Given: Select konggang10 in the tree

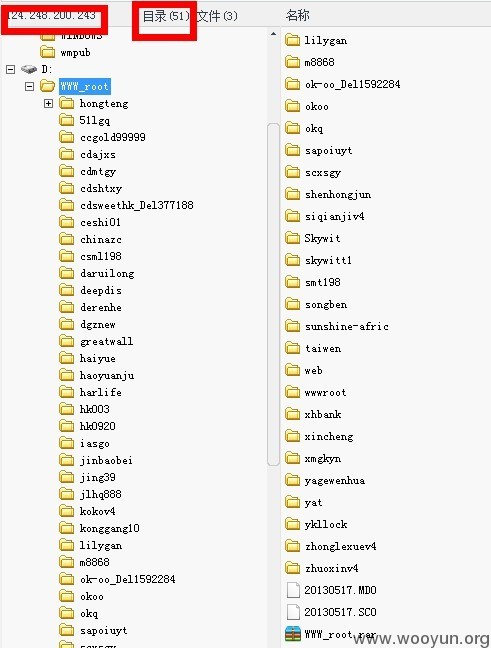Looking at the screenshot, I should [110, 528].
